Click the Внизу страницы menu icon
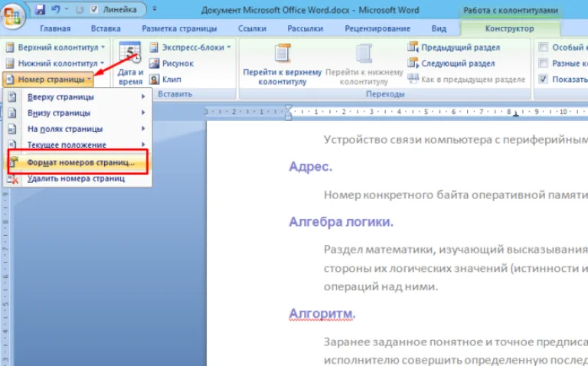 tap(12, 113)
